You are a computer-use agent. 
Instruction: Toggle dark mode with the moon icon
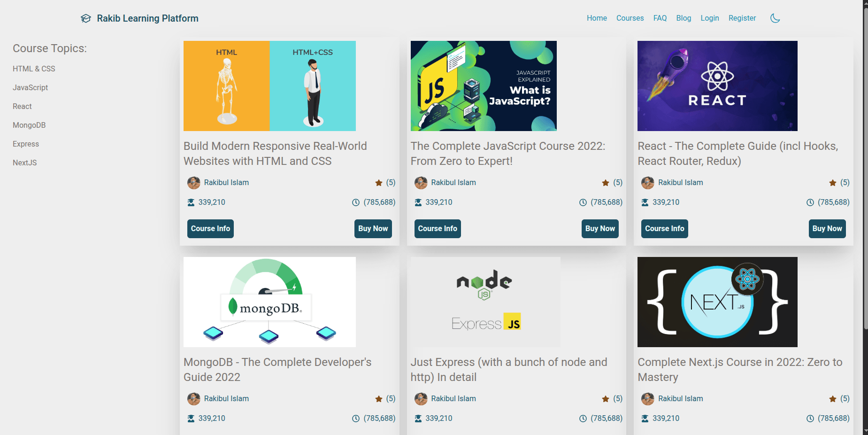pos(775,18)
